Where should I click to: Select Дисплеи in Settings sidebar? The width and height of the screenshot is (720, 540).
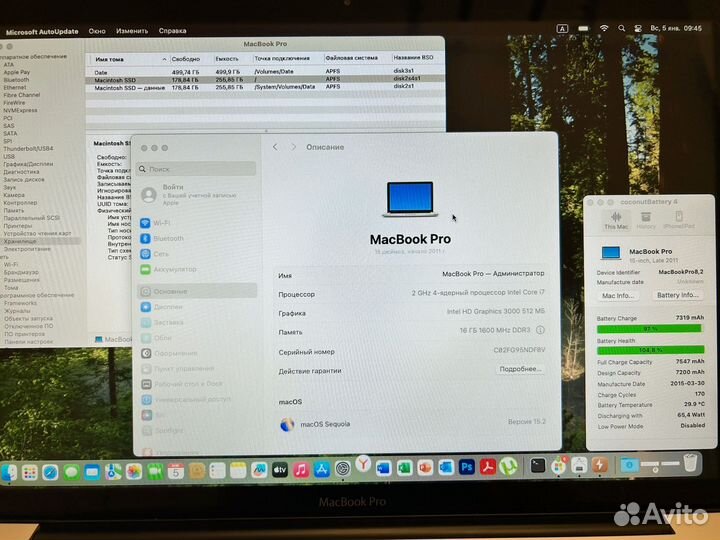click(x=197, y=307)
